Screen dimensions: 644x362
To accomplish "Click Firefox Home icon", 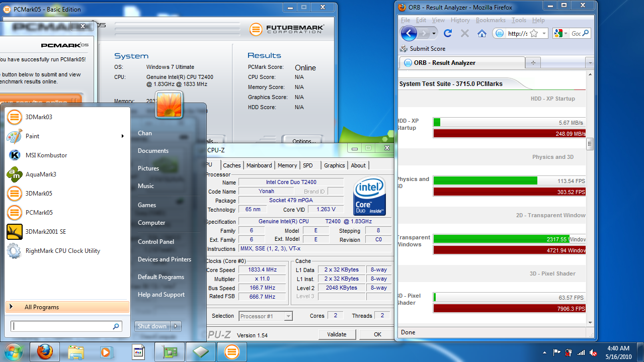I will [482, 33].
